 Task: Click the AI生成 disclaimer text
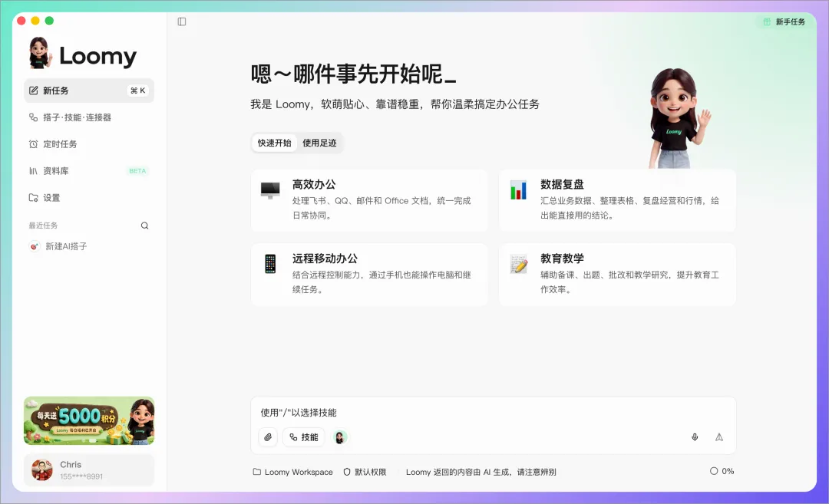[481, 472]
